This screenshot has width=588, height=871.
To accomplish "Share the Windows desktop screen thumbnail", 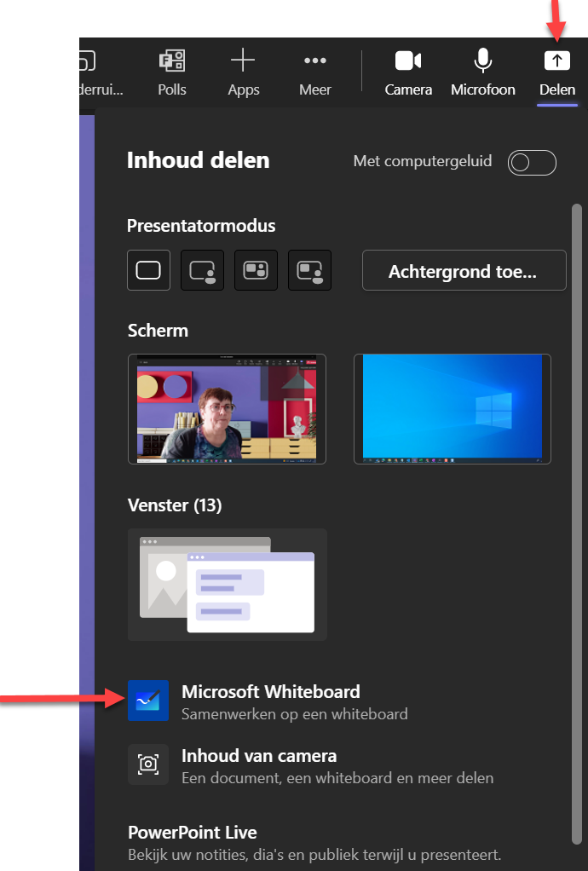I will coord(453,409).
